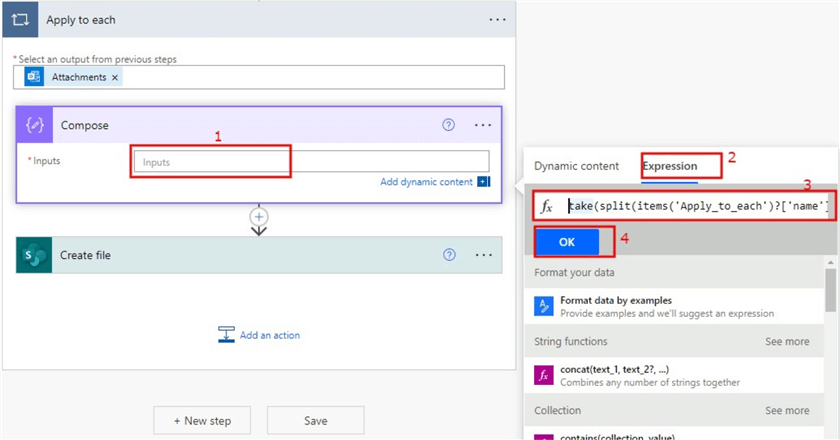The height and width of the screenshot is (440, 840).
Task: Click the scrollbar up arrow
Action: coord(830,262)
